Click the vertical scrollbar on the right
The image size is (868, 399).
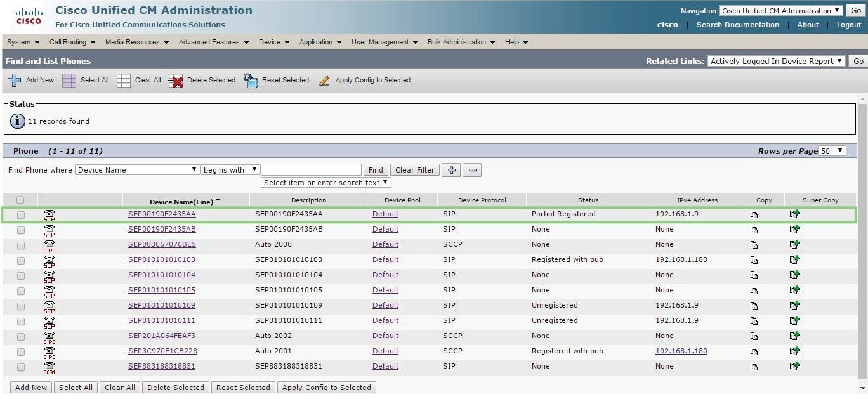(x=862, y=241)
